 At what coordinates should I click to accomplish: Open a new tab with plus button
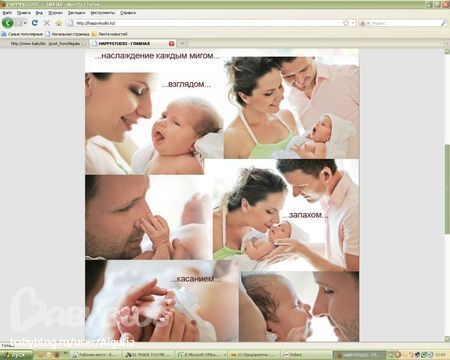coord(182,44)
